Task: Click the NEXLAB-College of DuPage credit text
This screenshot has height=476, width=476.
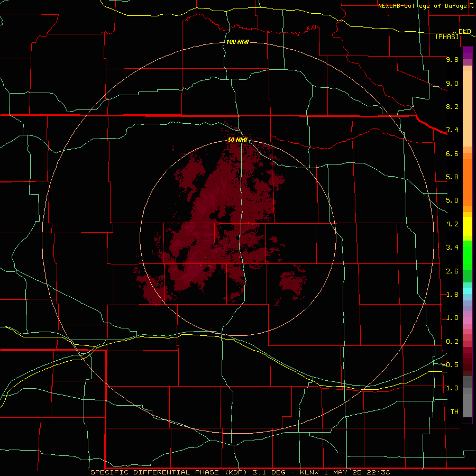Action: coord(422,6)
